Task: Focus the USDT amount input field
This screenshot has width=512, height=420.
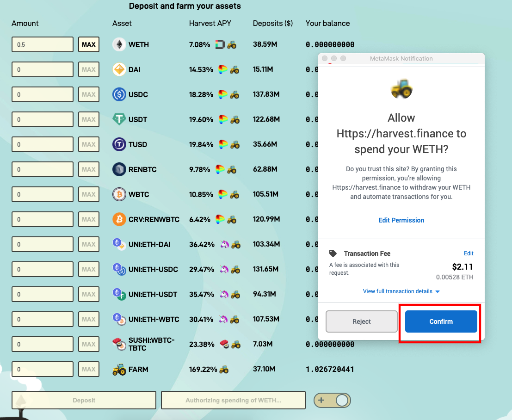Action: (x=43, y=119)
